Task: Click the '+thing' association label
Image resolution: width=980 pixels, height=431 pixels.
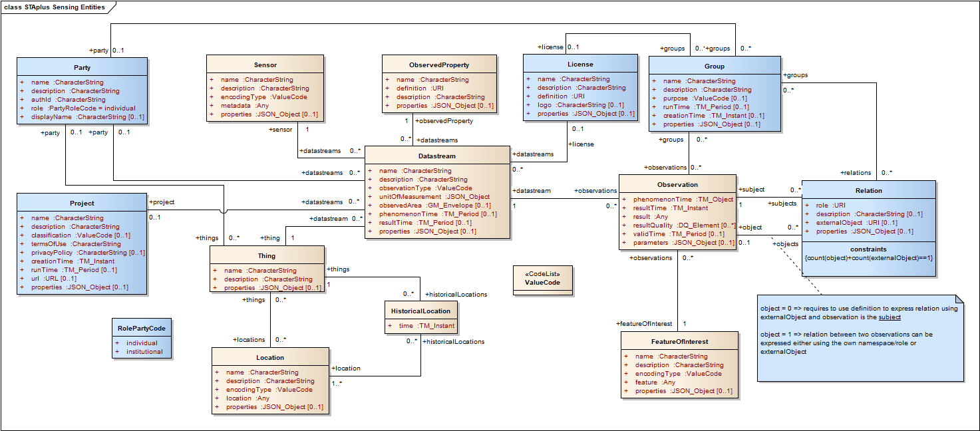Action: (x=270, y=237)
